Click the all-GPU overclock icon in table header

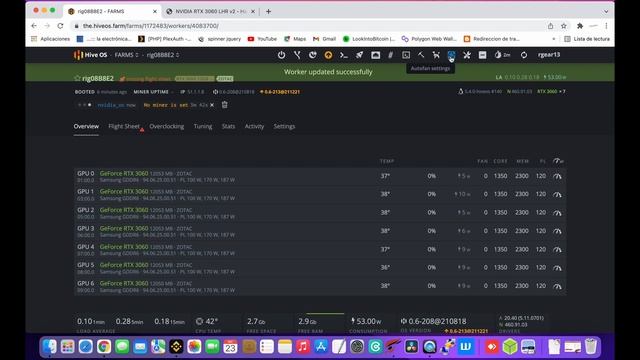pyautogui.click(x=558, y=161)
